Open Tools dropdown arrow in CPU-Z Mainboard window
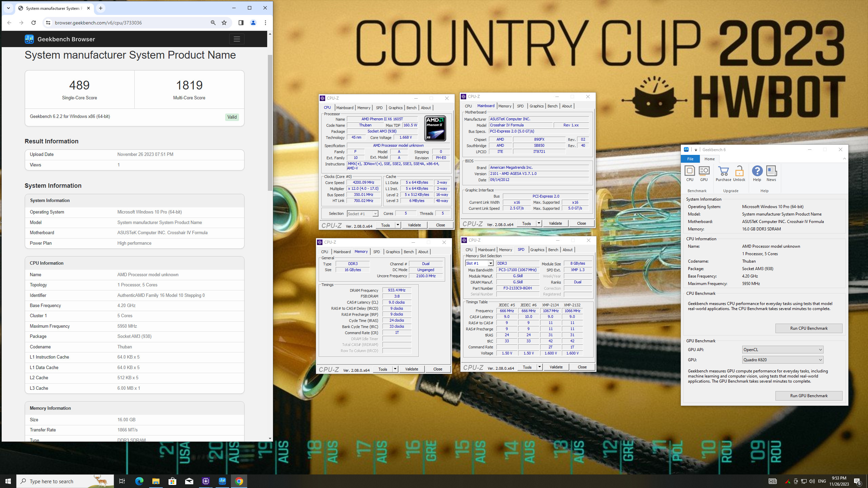This screenshot has width=868, height=488. pos(539,223)
